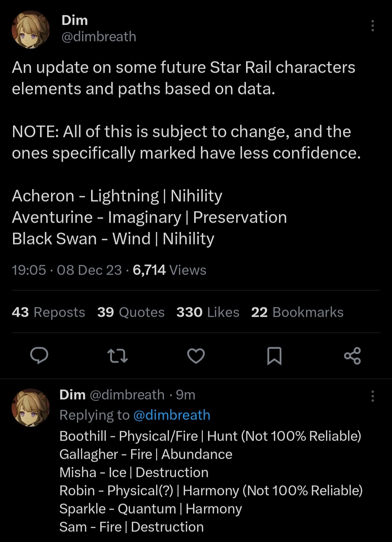Open the reply tweet's three-dot menu

(x=372, y=396)
